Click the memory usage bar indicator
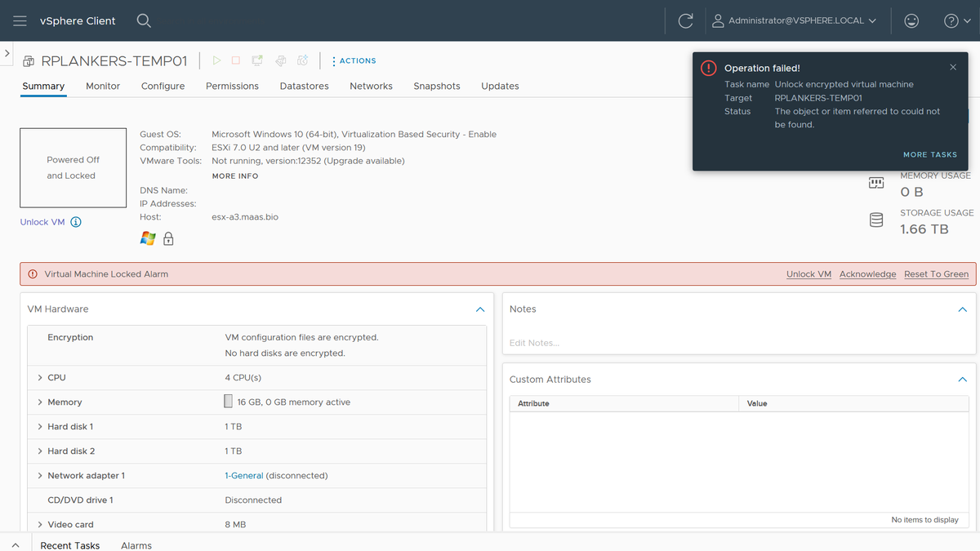 tap(228, 402)
